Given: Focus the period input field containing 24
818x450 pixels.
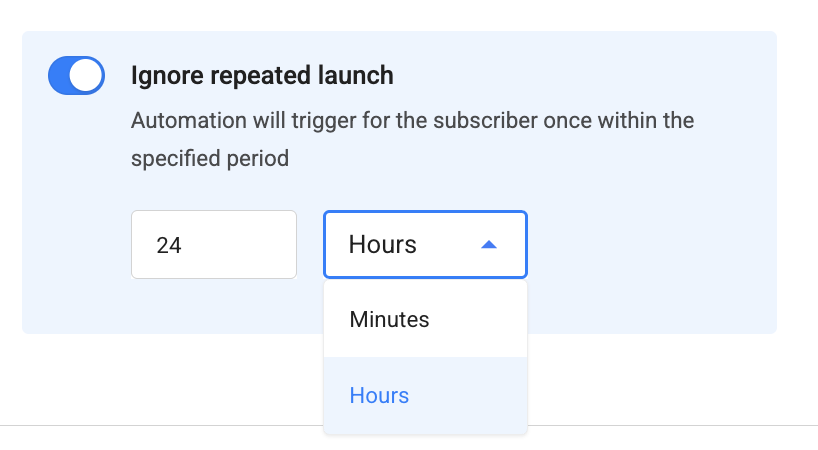Looking at the screenshot, I should click(x=214, y=245).
